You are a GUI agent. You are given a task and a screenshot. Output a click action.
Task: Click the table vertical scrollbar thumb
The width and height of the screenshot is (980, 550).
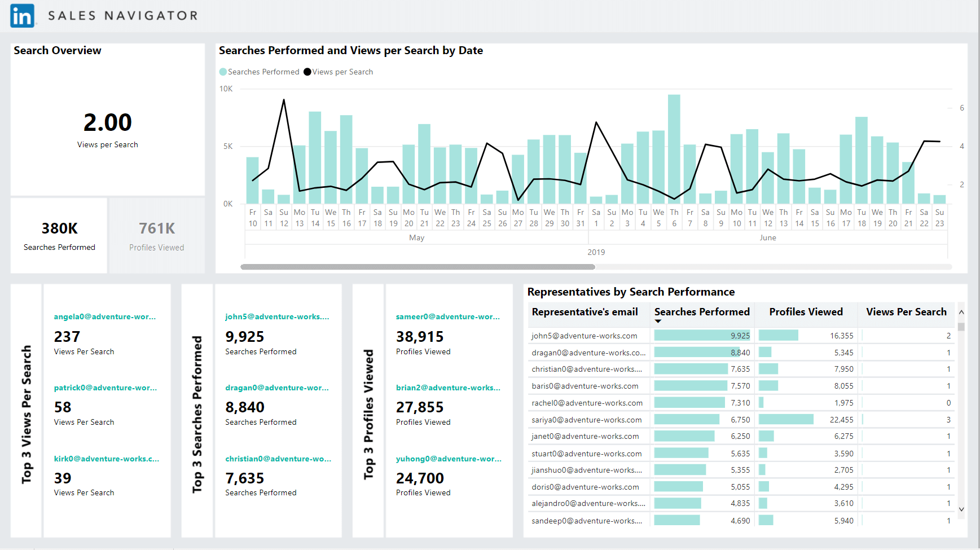pyautogui.click(x=961, y=327)
